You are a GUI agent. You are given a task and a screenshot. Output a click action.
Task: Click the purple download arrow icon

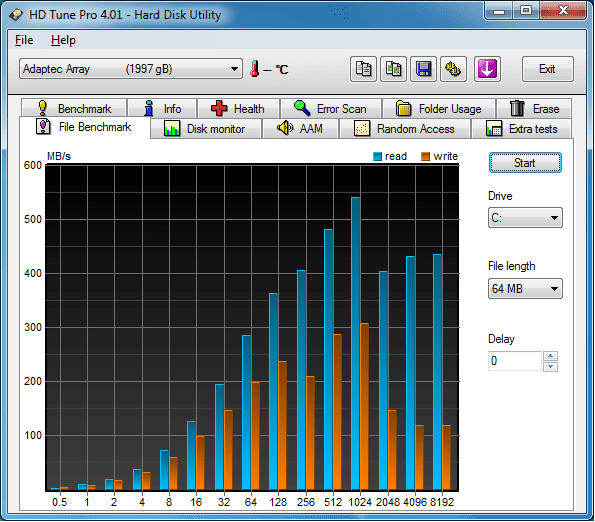coord(487,69)
